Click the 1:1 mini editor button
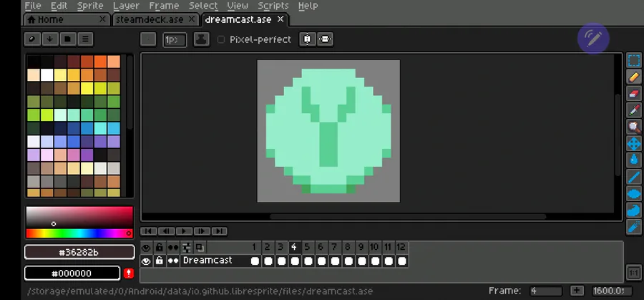Image resolution: width=644 pixels, height=300 pixels. coord(633,273)
